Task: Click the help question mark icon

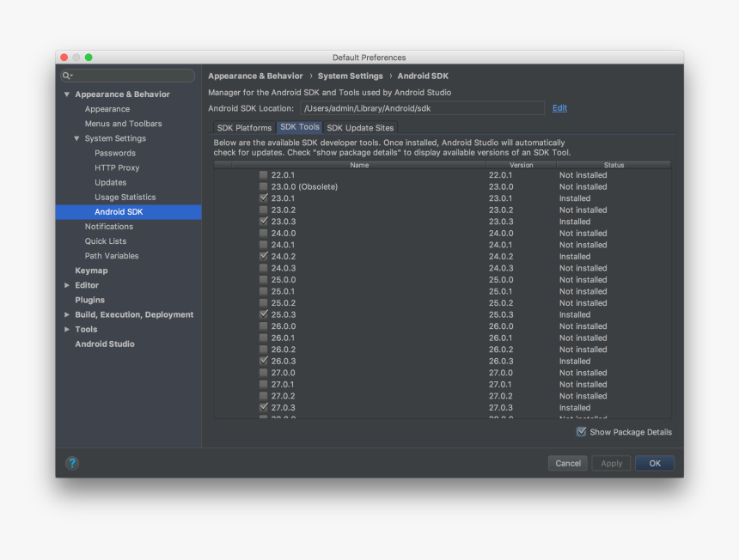Action: (72, 463)
